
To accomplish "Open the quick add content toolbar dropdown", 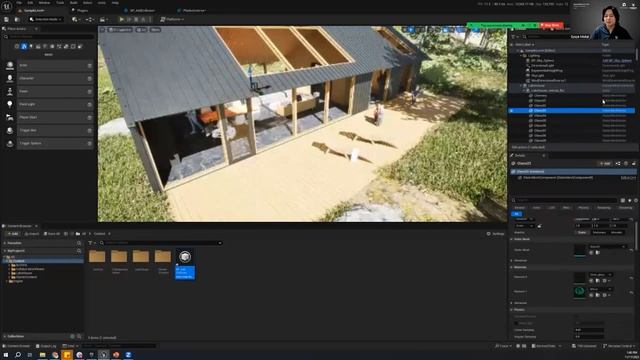I will click(75, 19).
